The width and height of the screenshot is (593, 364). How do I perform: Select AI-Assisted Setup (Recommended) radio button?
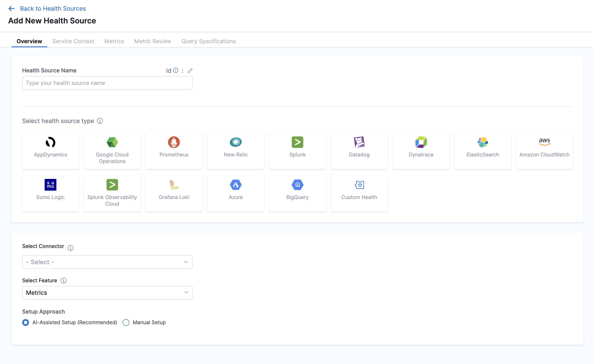pos(26,322)
